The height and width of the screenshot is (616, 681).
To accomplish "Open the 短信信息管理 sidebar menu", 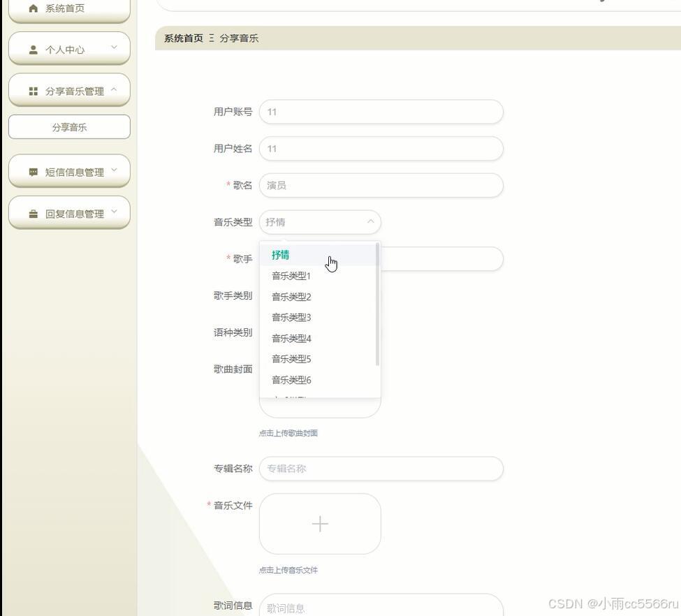I will point(69,171).
